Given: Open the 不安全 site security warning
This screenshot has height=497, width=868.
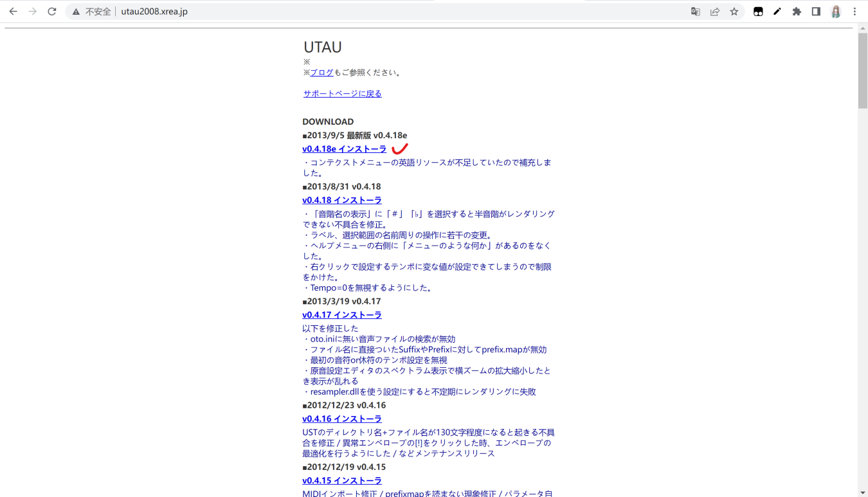Looking at the screenshot, I should [91, 12].
